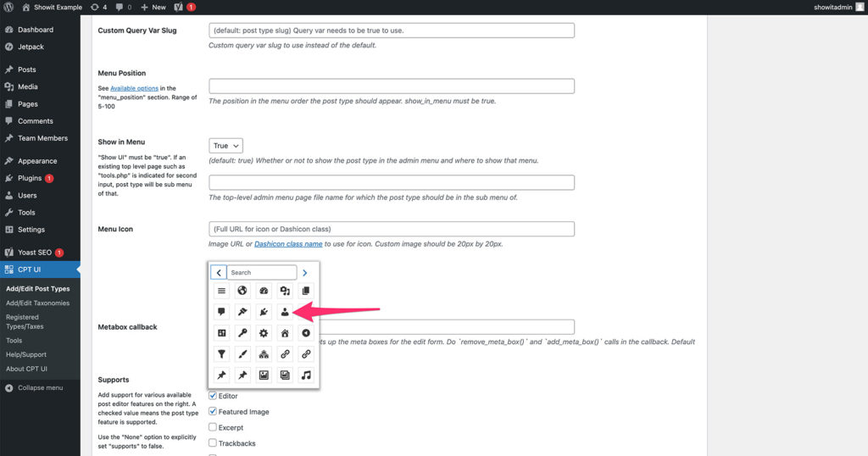Select the key dashicon
Image resolution: width=868 pixels, height=456 pixels.
pyautogui.click(x=242, y=333)
